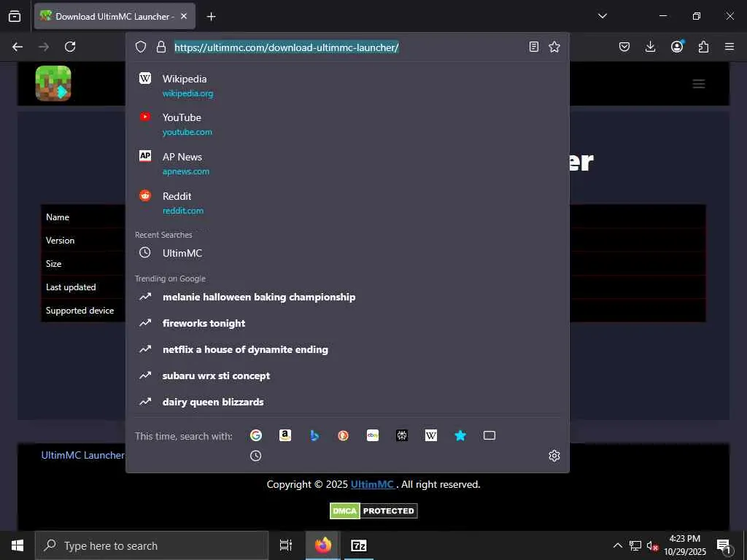The image size is (747, 560).
Task: Click the muted volume tray icon
Action: click(652, 545)
